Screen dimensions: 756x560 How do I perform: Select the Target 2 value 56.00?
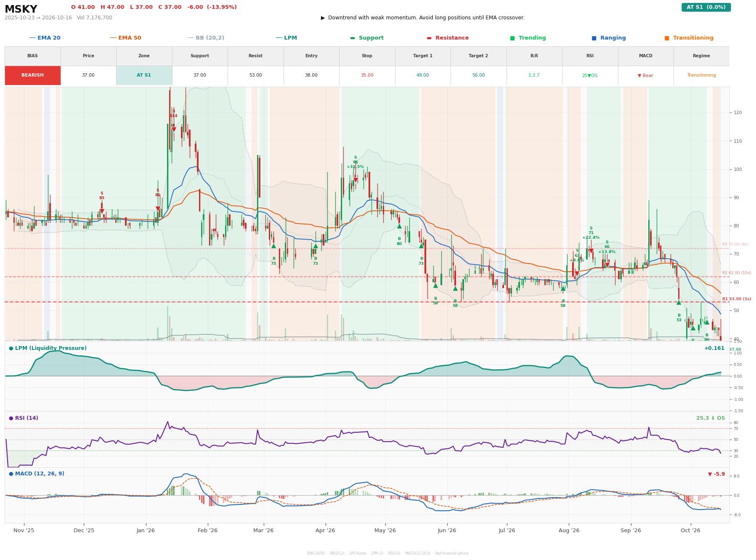click(478, 75)
